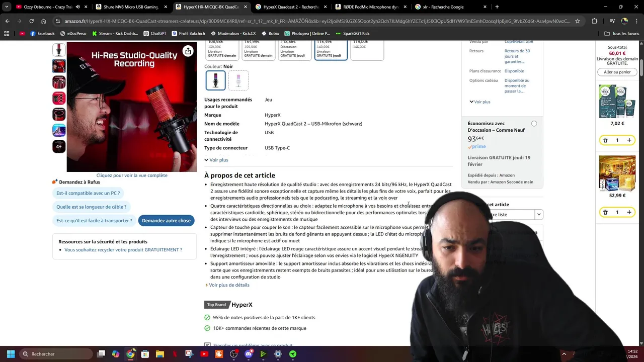644x362 pixels.
Task: Select the used 'Comme Neuf' offer radio button
Action: (534, 124)
